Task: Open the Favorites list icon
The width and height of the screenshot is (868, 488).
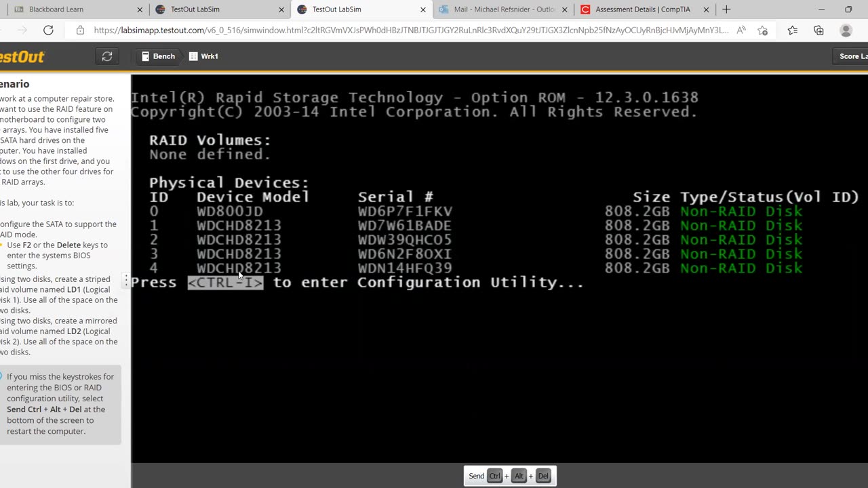Action: tap(792, 30)
